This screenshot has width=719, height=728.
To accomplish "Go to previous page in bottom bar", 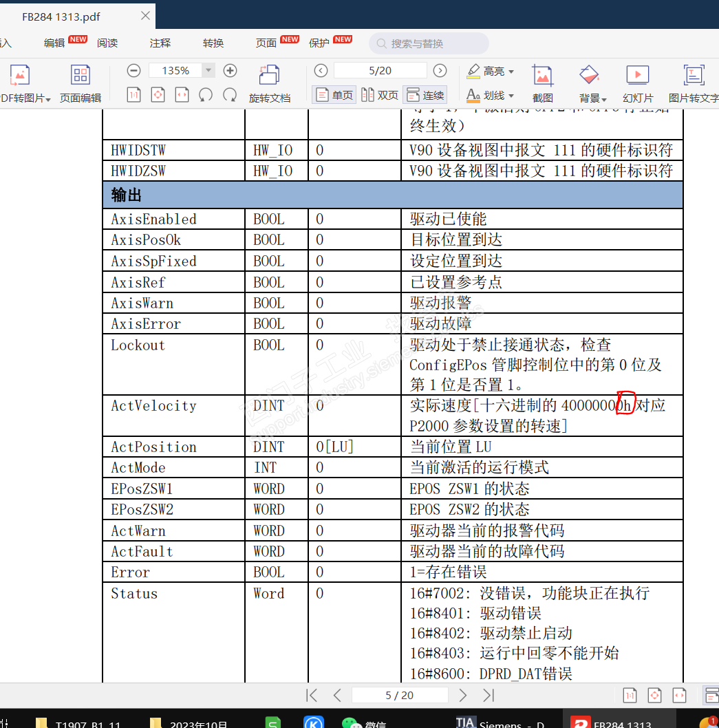I will coord(337,695).
